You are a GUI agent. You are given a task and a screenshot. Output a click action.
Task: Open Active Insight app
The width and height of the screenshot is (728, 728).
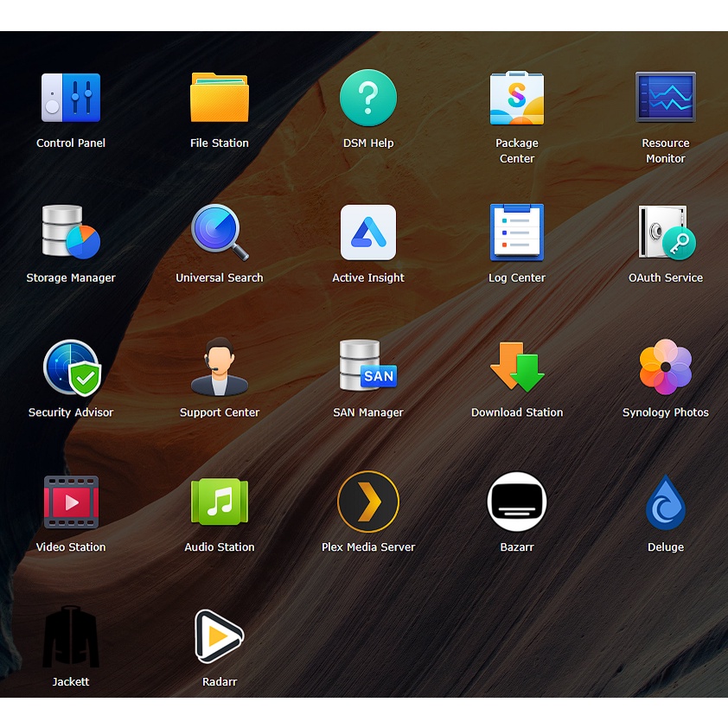coord(368,232)
